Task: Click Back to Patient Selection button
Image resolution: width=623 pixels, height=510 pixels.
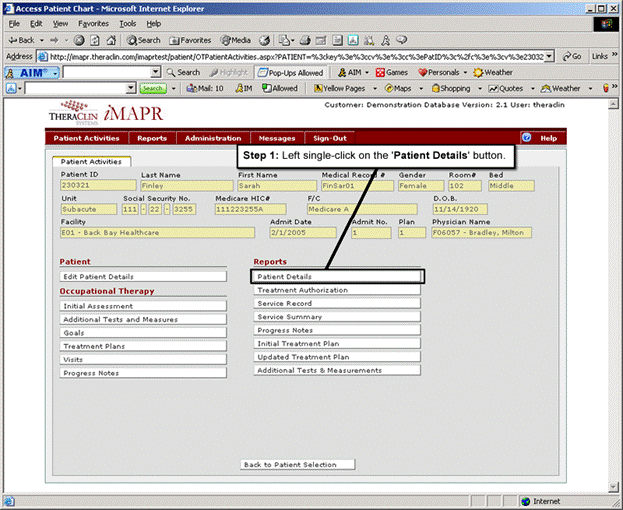Action: click(298, 465)
